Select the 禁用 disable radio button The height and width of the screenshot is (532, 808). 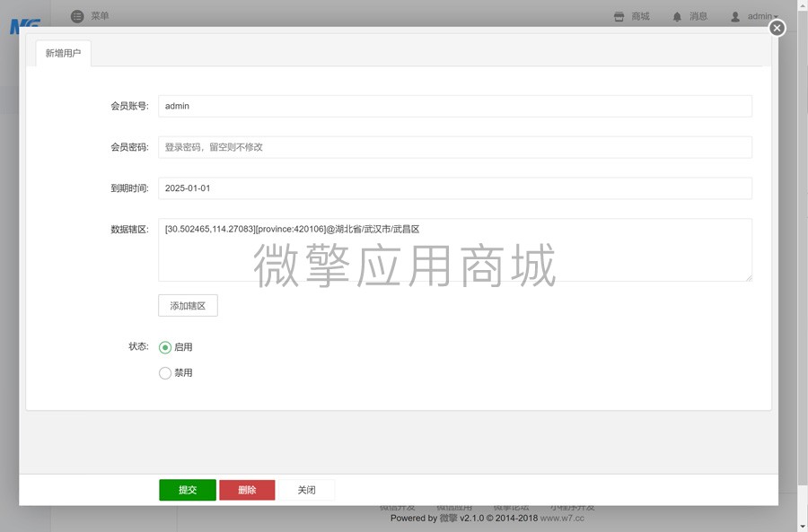tap(164, 372)
